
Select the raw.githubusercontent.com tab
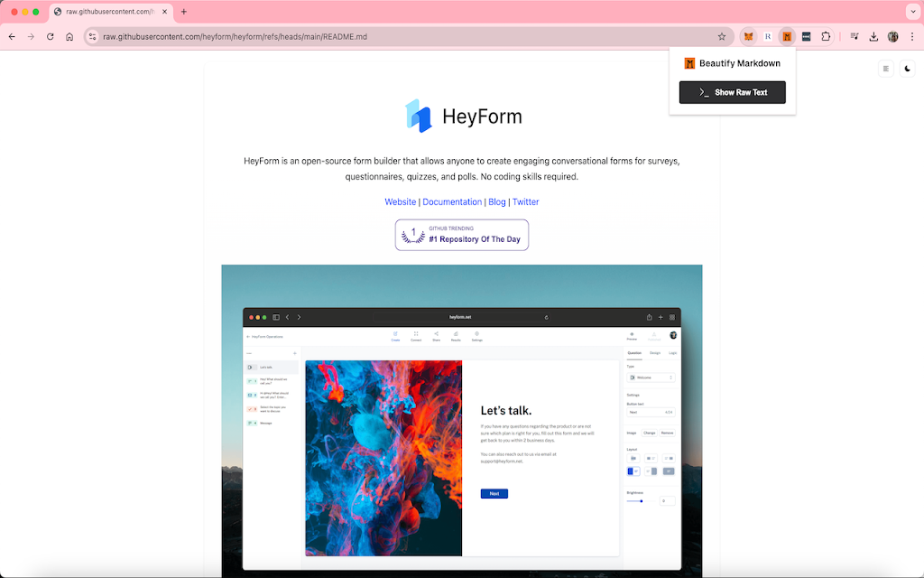pyautogui.click(x=111, y=12)
